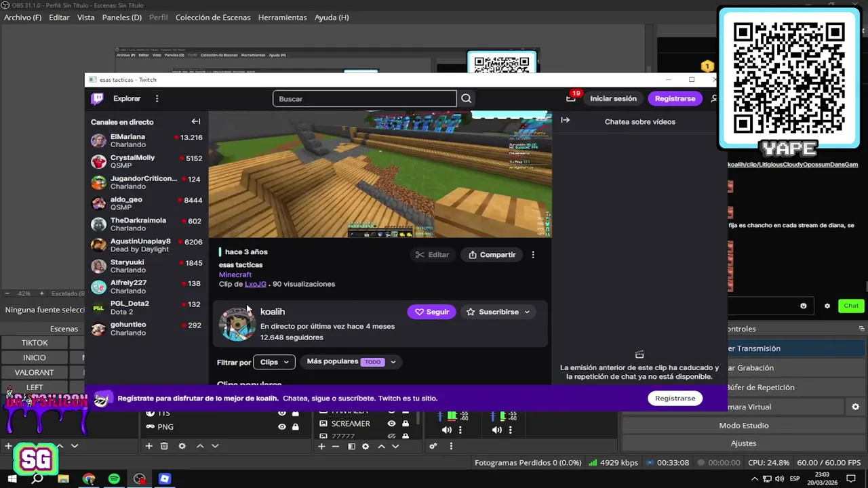Click the Compartir button
The image size is (868, 488).
click(492, 255)
